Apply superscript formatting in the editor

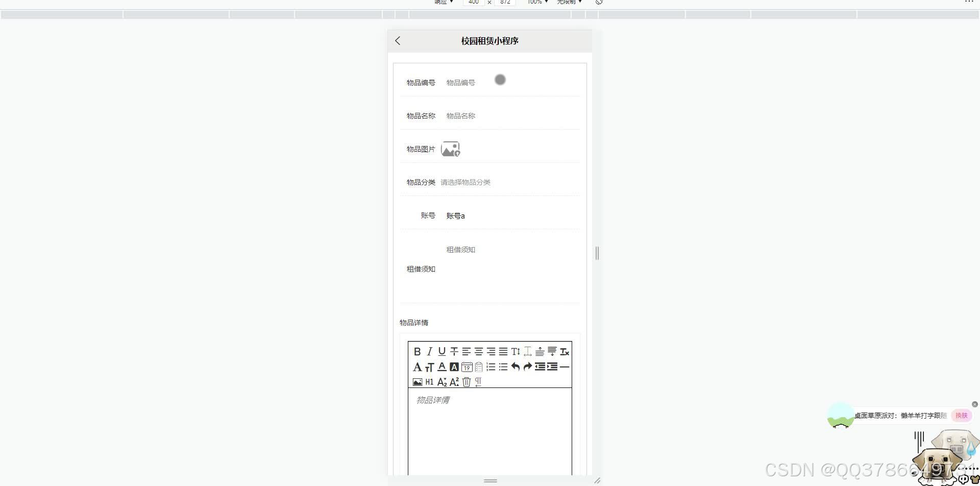coord(454,381)
